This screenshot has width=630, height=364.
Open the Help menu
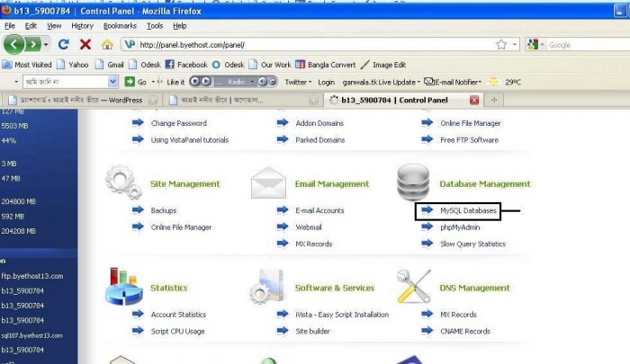[180, 26]
